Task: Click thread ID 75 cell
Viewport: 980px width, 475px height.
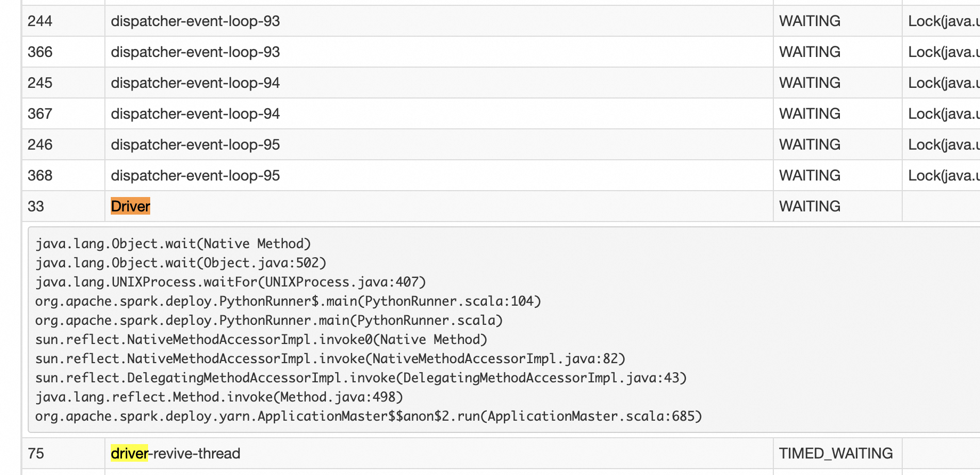Action: click(x=63, y=453)
